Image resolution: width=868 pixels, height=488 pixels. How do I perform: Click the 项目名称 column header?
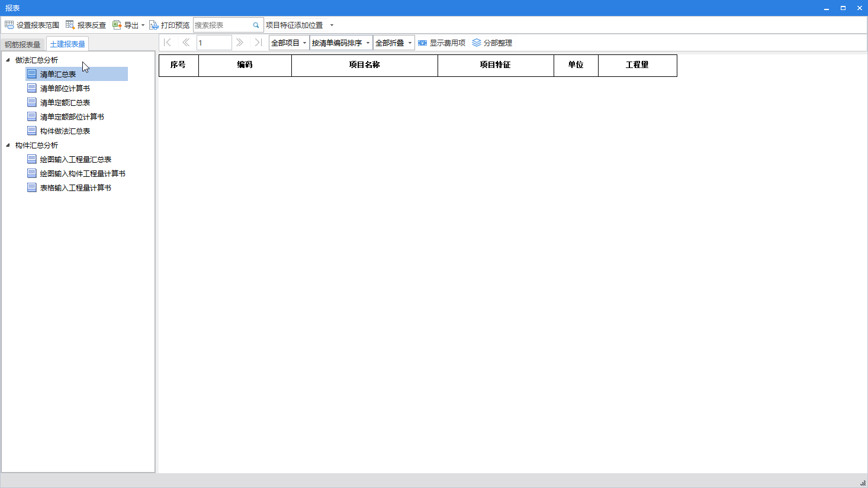pos(365,65)
